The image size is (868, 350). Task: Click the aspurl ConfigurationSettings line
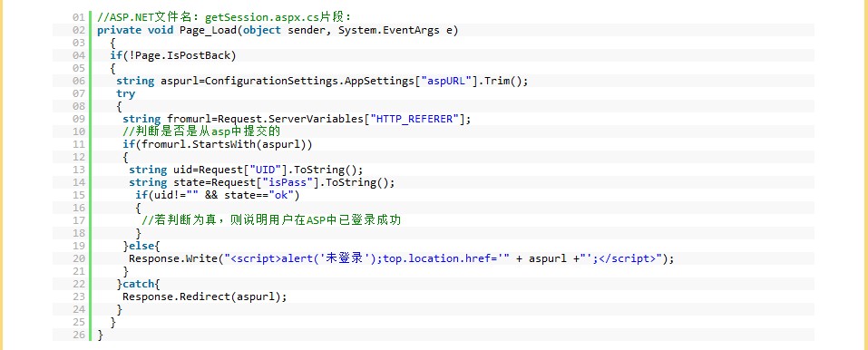point(322,81)
